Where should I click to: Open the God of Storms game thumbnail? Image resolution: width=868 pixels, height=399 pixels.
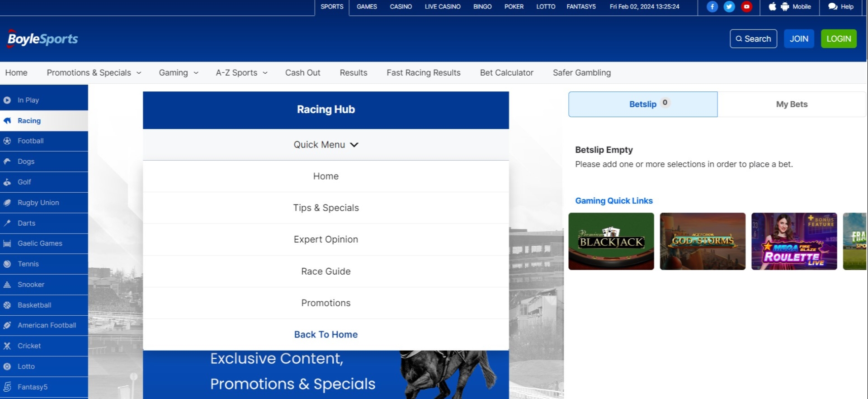[x=703, y=242]
